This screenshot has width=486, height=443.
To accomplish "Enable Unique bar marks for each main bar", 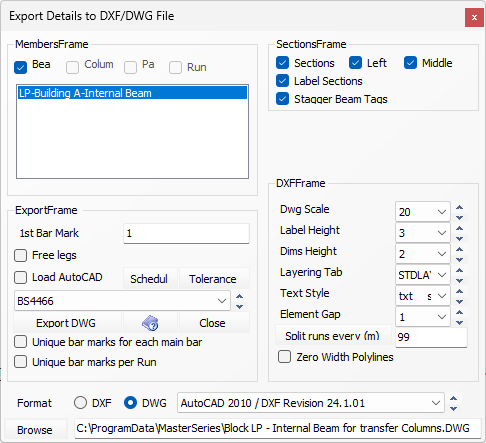I will [x=20, y=342].
